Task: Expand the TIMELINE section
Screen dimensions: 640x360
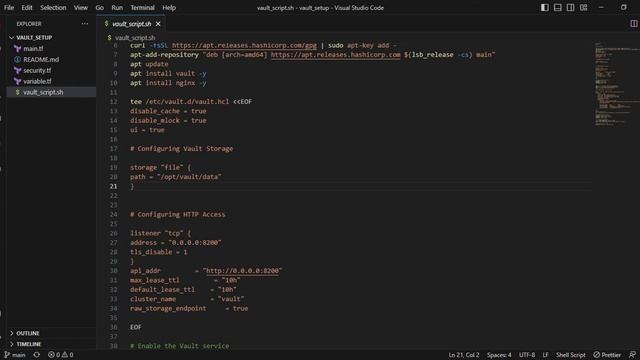Action: pos(29,344)
